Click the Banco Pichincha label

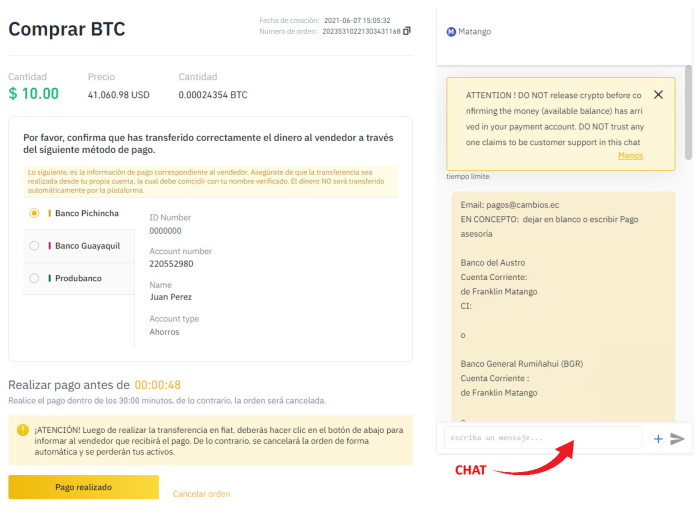coord(87,213)
